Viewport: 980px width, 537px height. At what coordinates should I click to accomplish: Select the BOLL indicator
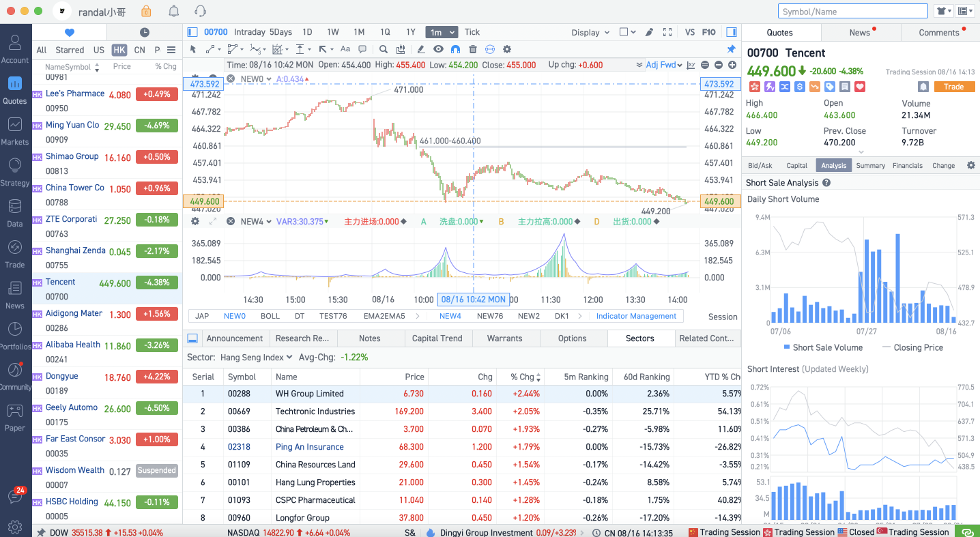point(270,316)
